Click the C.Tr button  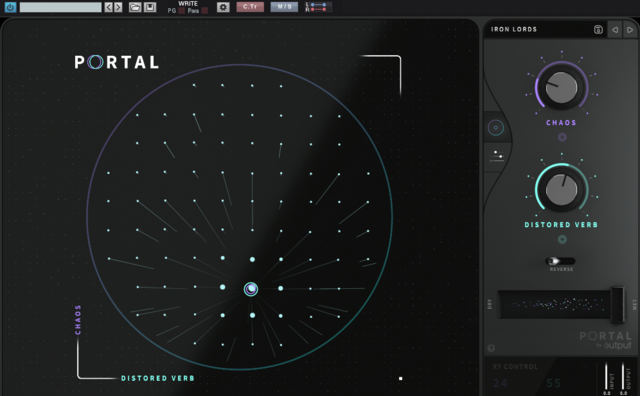[x=250, y=7]
